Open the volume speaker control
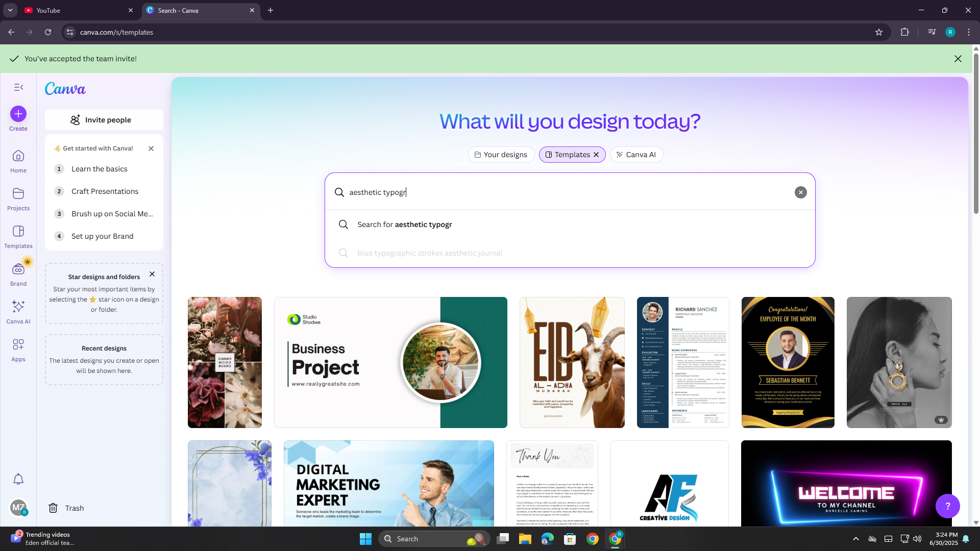Image resolution: width=980 pixels, height=551 pixels. [917, 539]
